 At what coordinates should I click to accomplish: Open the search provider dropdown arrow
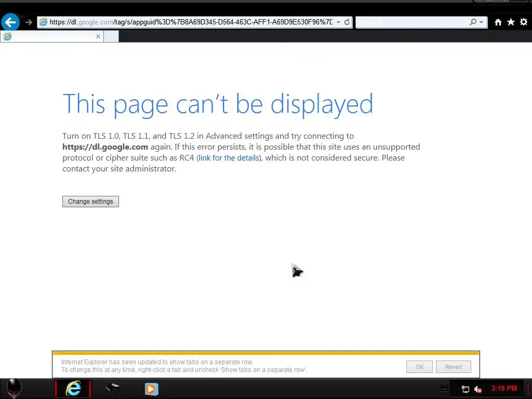(481, 22)
